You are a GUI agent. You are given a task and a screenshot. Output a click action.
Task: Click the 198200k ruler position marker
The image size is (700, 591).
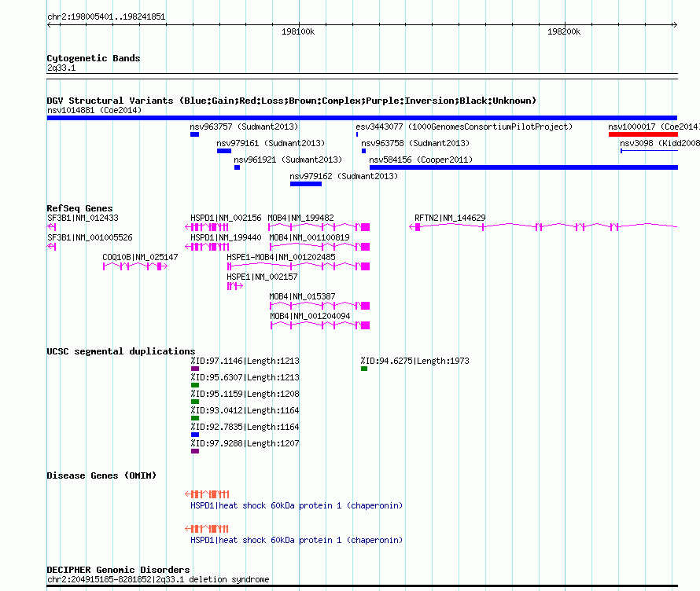564,31
